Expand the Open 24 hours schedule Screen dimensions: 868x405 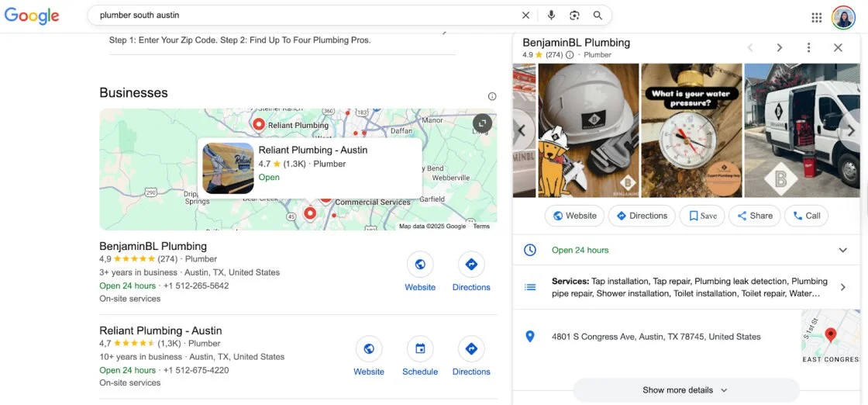pyautogui.click(x=842, y=250)
